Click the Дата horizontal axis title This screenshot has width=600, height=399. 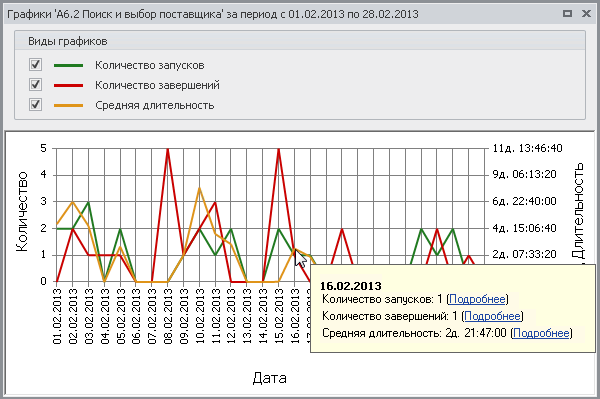click(269, 378)
